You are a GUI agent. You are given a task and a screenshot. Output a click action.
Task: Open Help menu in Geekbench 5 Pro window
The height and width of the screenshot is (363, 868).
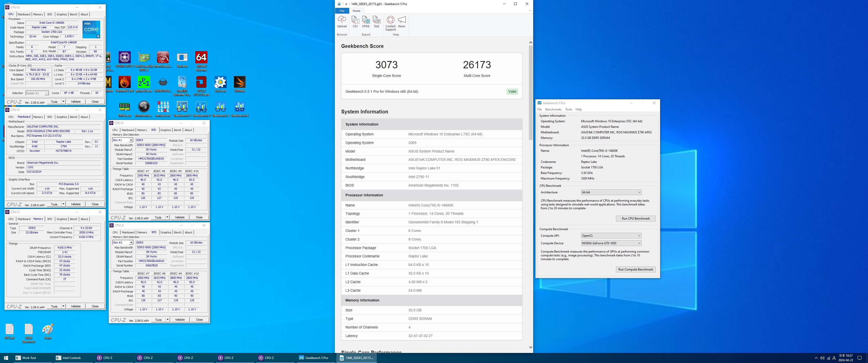coord(579,109)
